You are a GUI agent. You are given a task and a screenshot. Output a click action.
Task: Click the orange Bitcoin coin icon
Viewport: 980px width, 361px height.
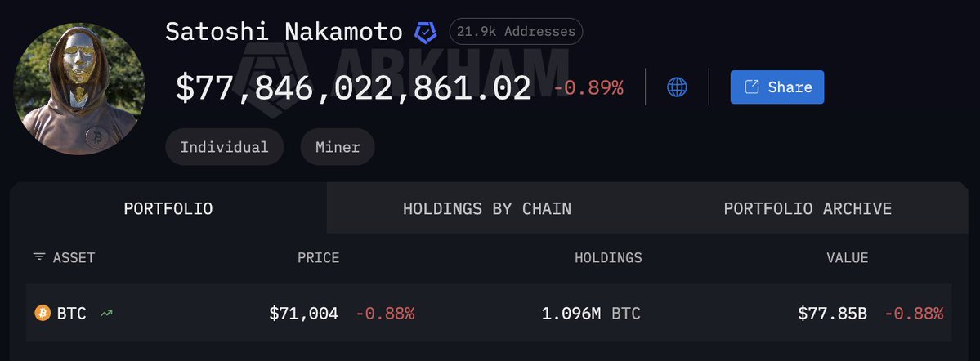pos(43,313)
